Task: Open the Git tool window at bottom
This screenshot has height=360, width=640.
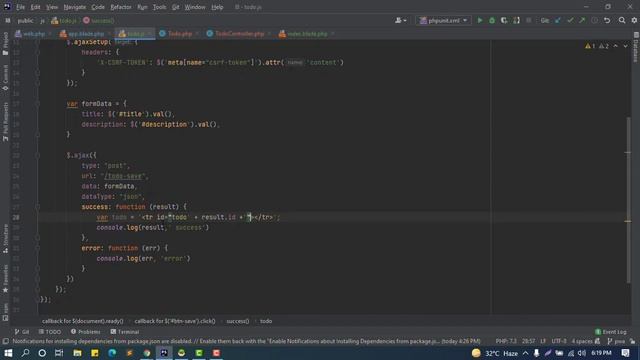Action: pyautogui.click(x=22, y=332)
